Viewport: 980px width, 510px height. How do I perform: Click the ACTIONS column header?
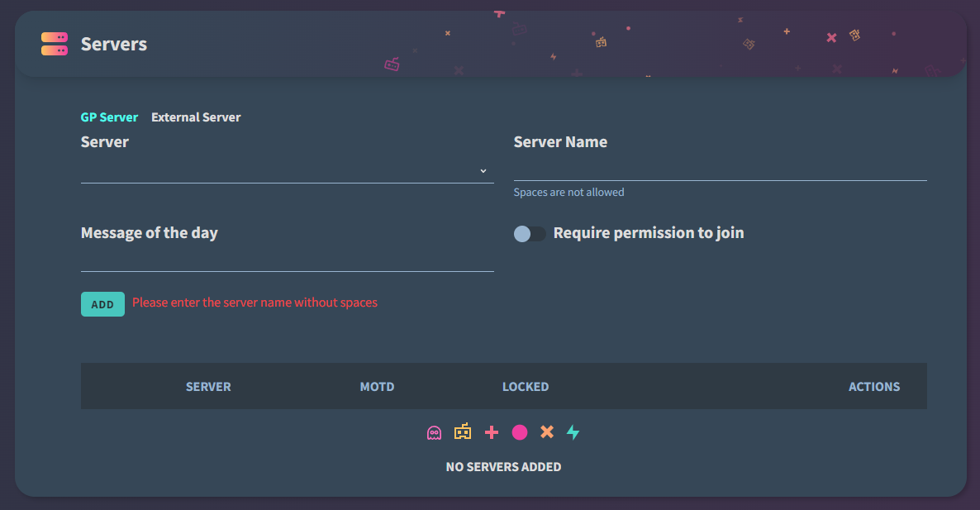click(x=873, y=387)
